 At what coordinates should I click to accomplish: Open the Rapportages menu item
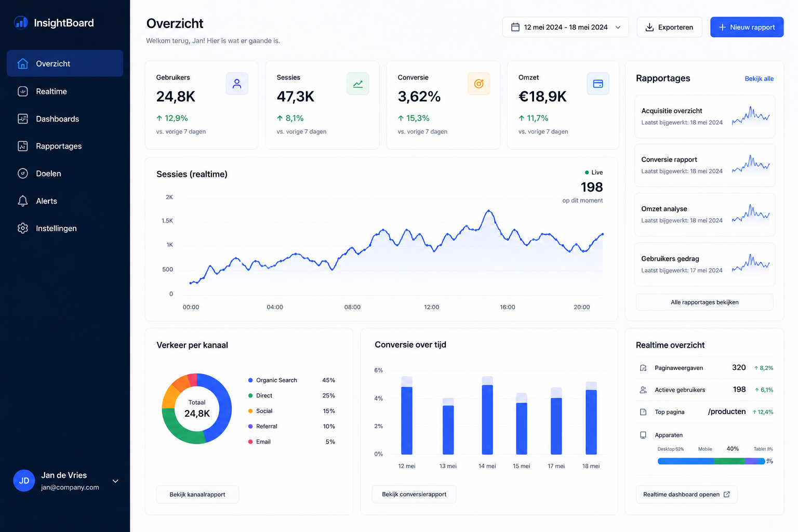click(x=65, y=146)
